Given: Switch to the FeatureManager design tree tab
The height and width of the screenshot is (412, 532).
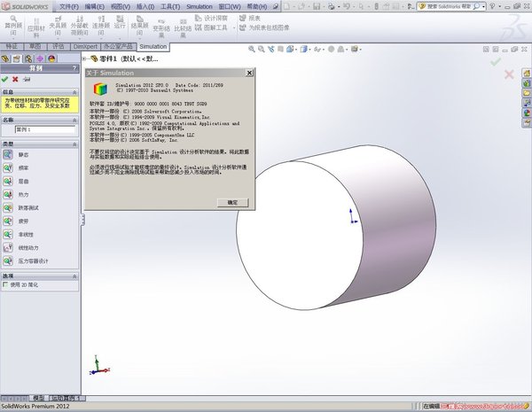Looking at the screenshot, I should (x=5, y=58).
